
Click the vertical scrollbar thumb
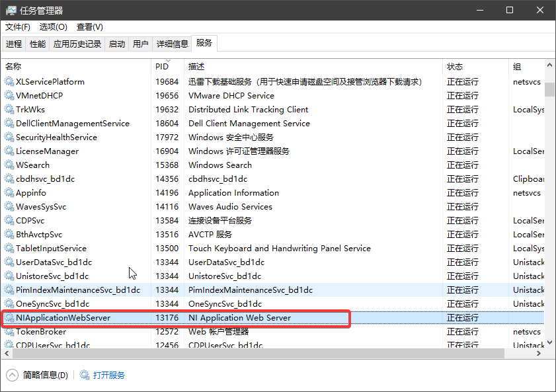(x=549, y=89)
